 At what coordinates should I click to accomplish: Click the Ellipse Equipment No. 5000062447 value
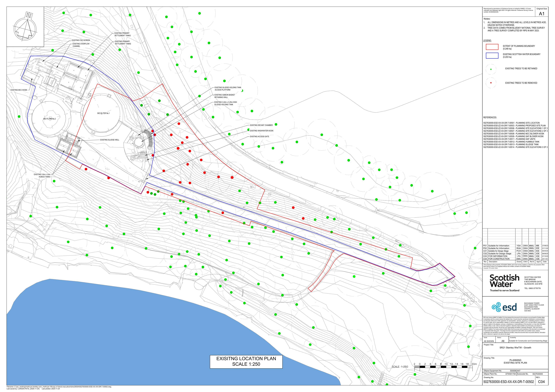(x=515, y=370)
